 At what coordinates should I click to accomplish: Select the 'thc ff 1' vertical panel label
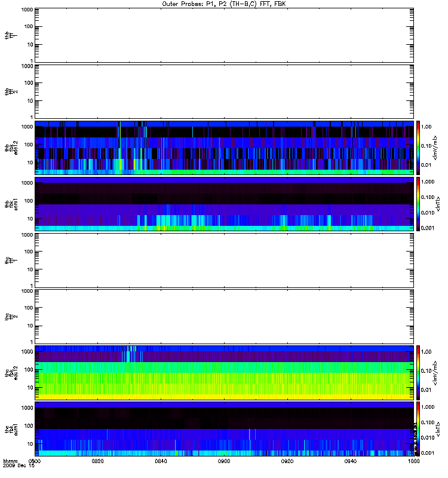[11, 261]
